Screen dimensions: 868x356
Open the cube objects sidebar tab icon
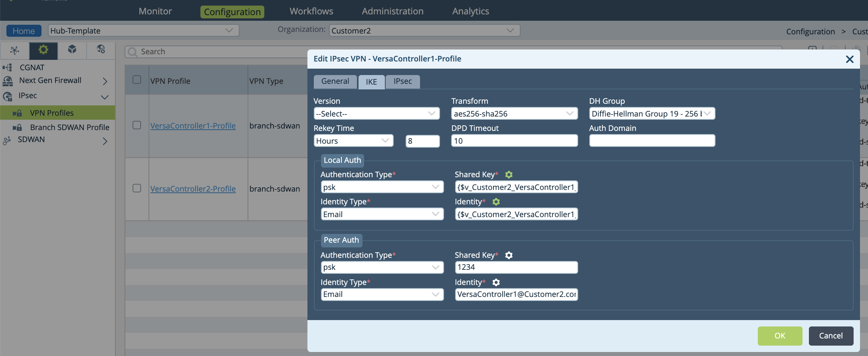[x=72, y=49]
